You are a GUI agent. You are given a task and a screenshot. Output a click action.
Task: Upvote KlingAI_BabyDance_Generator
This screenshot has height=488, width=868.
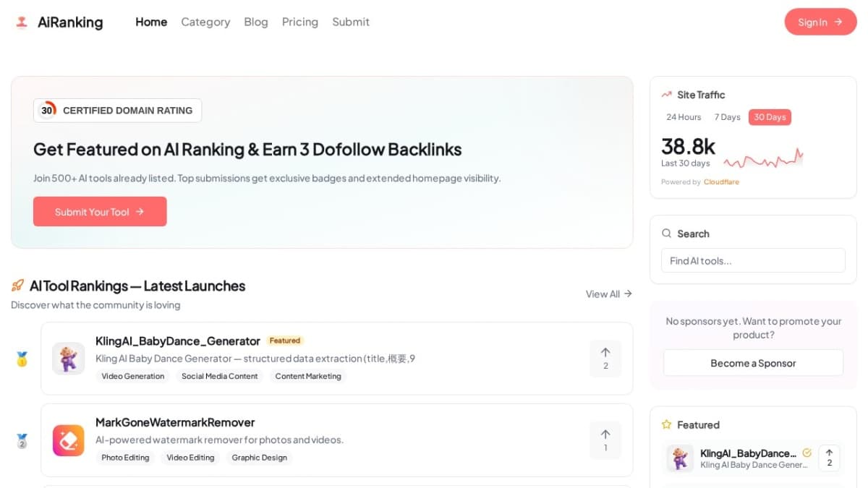(x=605, y=358)
